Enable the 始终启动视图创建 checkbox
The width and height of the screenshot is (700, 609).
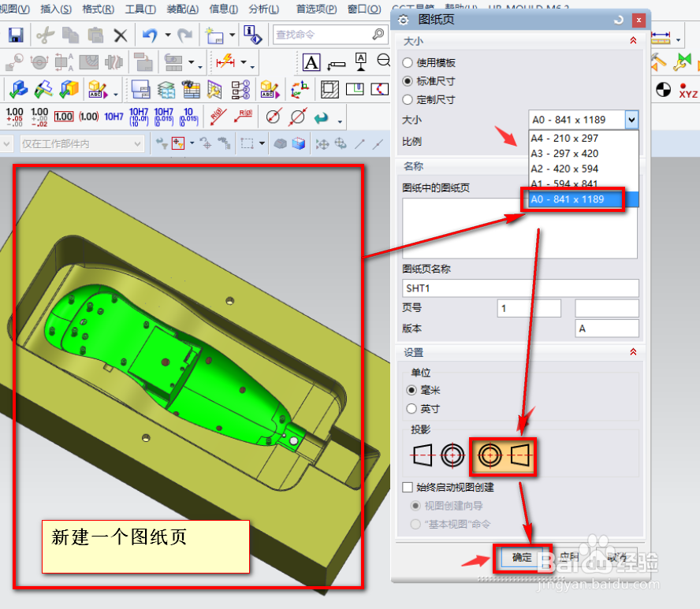coord(407,487)
